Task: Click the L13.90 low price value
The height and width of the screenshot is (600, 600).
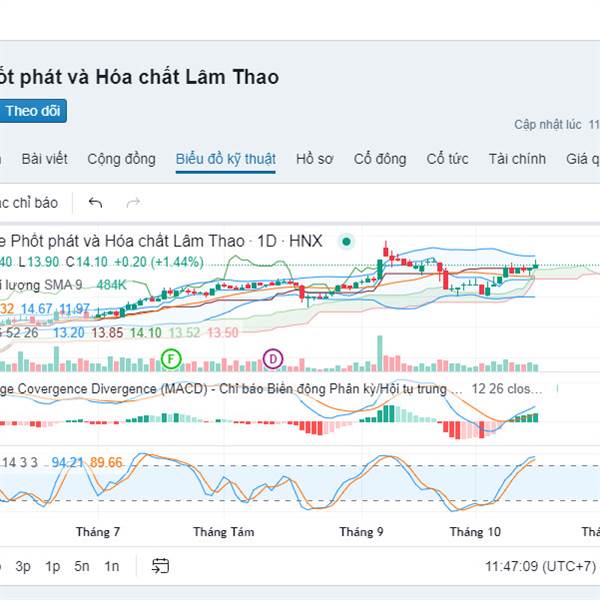Action: [x=39, y=262]
